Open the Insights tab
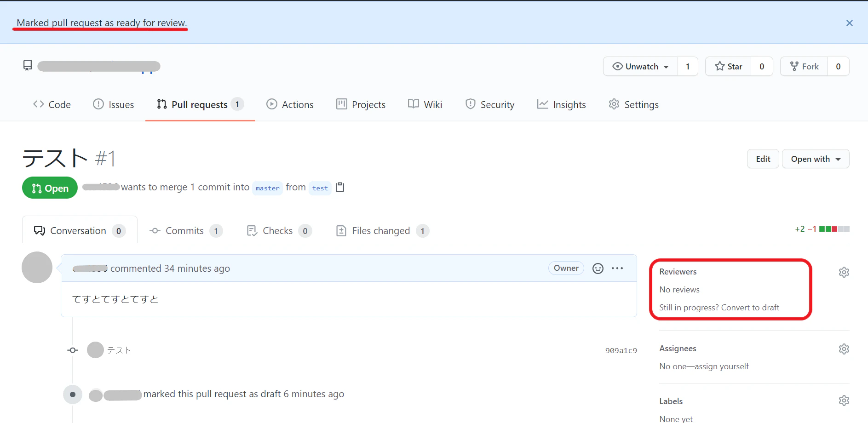Viewport: 868px width, 423px height. pyautogui.click(x=562, y=105)
